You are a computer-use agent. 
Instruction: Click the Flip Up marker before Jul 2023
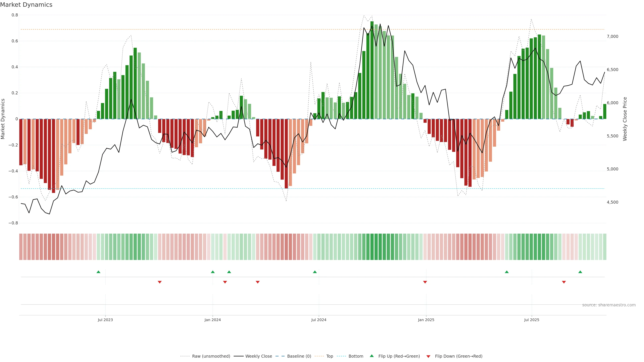pos(98,272)
